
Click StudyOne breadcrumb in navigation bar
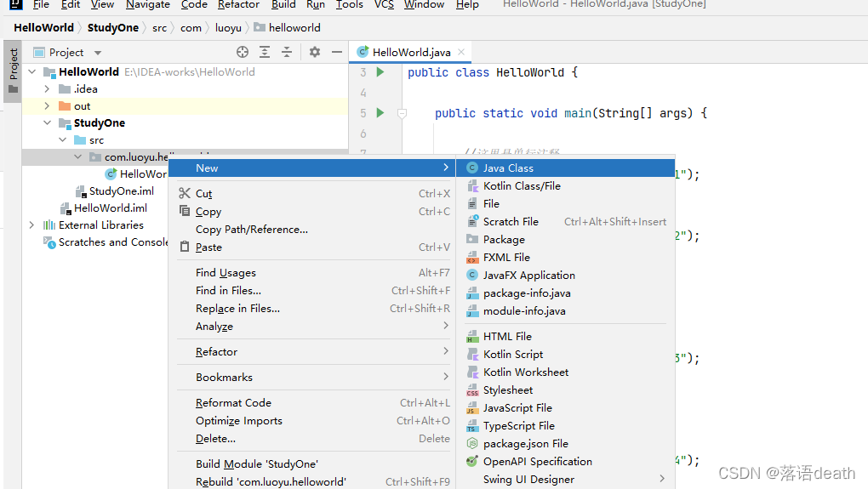coord(113,28)
